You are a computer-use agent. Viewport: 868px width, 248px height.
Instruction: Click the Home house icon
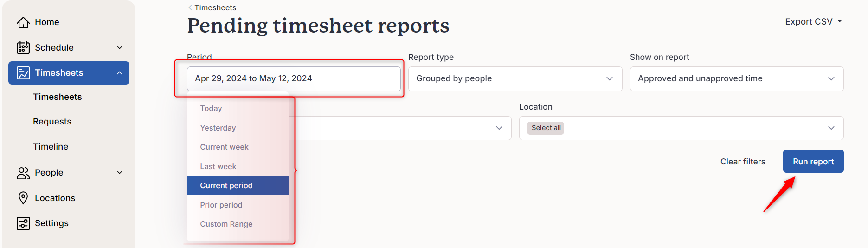(23, 22)
